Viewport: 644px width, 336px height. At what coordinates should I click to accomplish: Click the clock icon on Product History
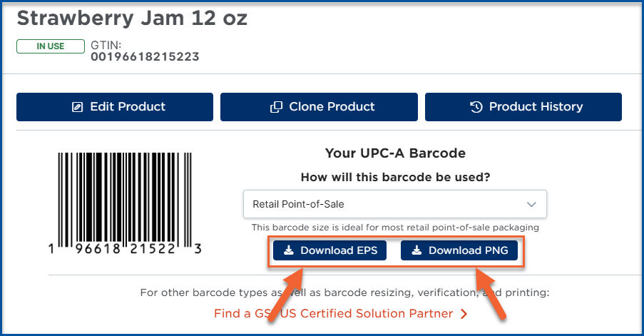476,107
